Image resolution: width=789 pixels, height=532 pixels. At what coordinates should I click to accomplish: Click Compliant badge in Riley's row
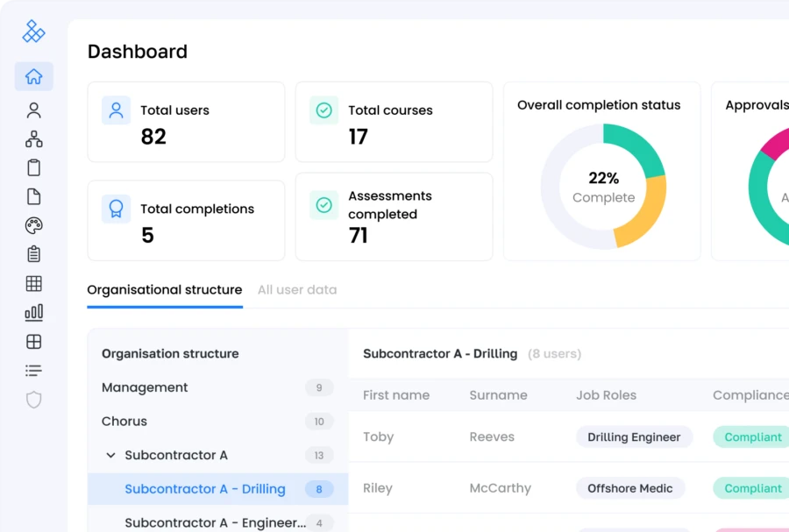point(753,488)
